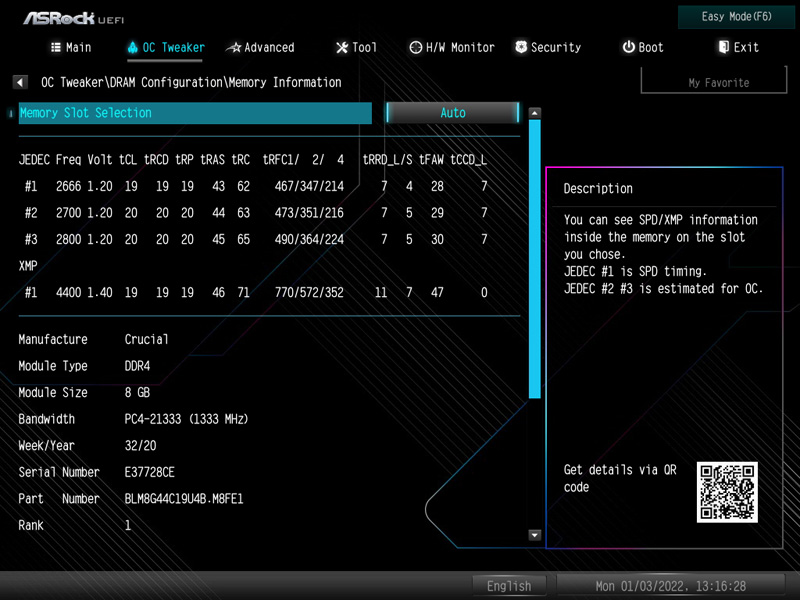Click the scrollbar up arrow
Screen dimensions: 800x600
(534, 113)
